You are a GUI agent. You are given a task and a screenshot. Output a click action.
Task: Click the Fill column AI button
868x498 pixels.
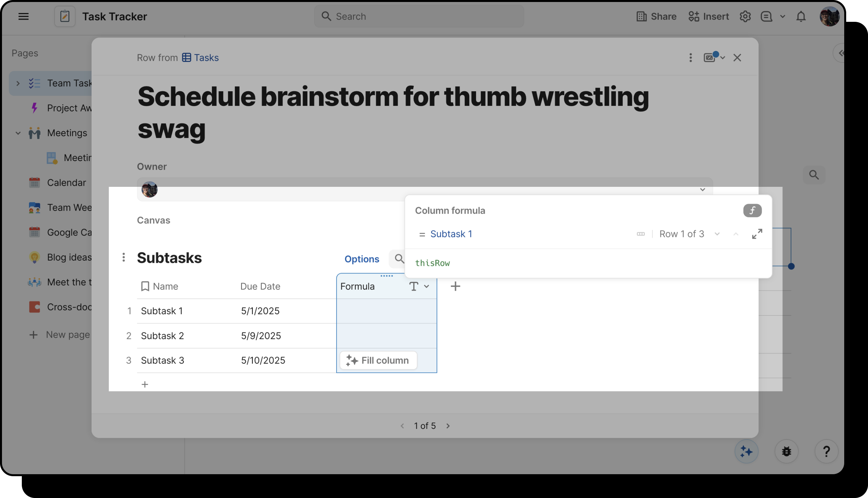point(378,360)
